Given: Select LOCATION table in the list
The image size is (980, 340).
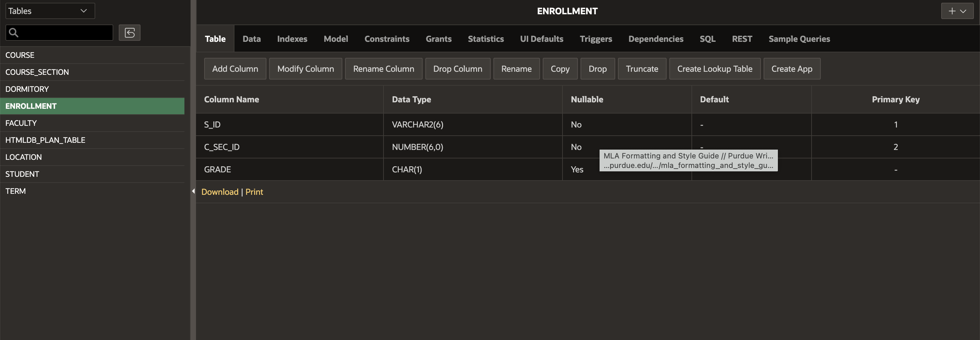Looking at the screenshot, I should coord(92,157).
